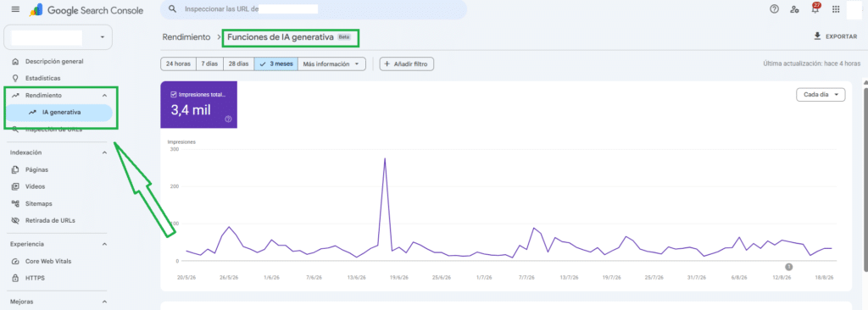Select the 24 horas date range

click(x=178, y=64)
